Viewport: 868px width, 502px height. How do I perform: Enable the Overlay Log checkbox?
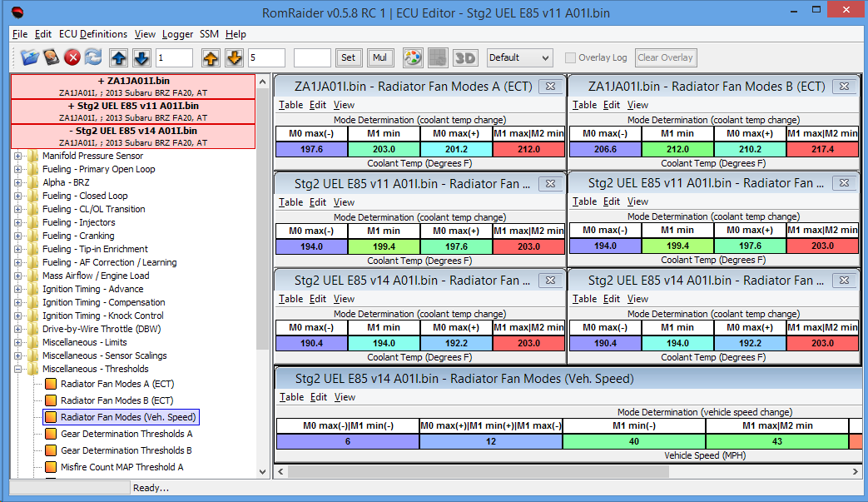[570, 57]
